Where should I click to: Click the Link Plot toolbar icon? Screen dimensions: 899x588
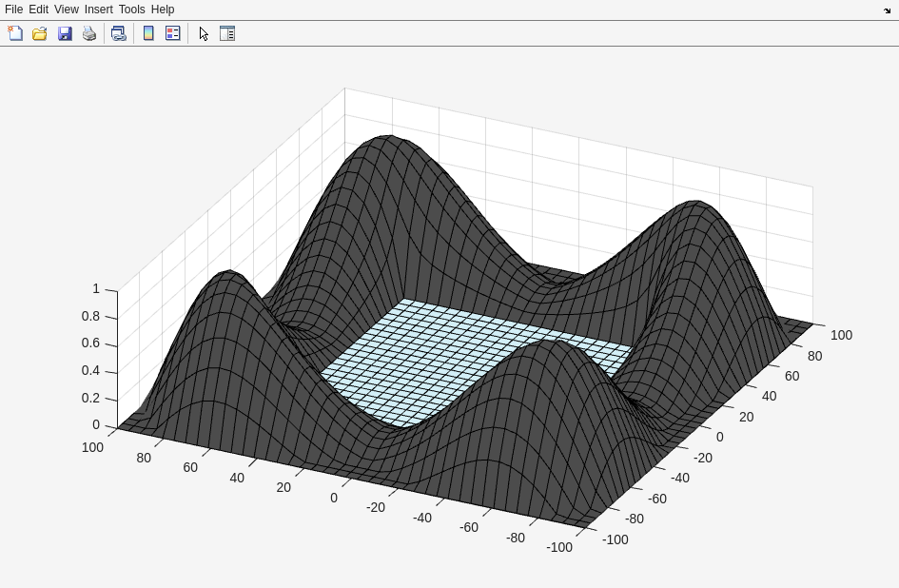[118, 33]
